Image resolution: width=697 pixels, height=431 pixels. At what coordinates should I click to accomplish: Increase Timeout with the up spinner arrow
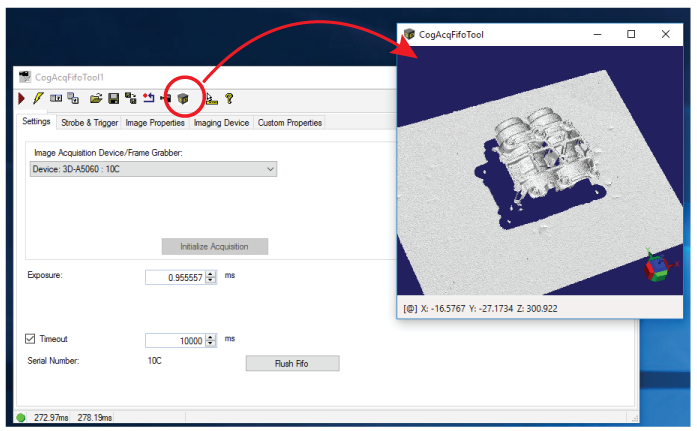click(211, 338)
